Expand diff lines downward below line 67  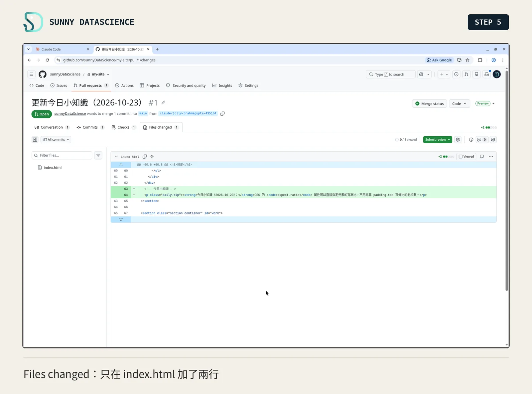click(121, 219)
